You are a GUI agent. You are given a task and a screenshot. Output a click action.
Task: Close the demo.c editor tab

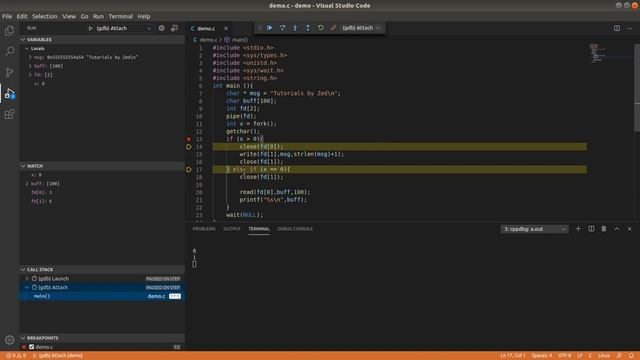(x=226, y=29)
